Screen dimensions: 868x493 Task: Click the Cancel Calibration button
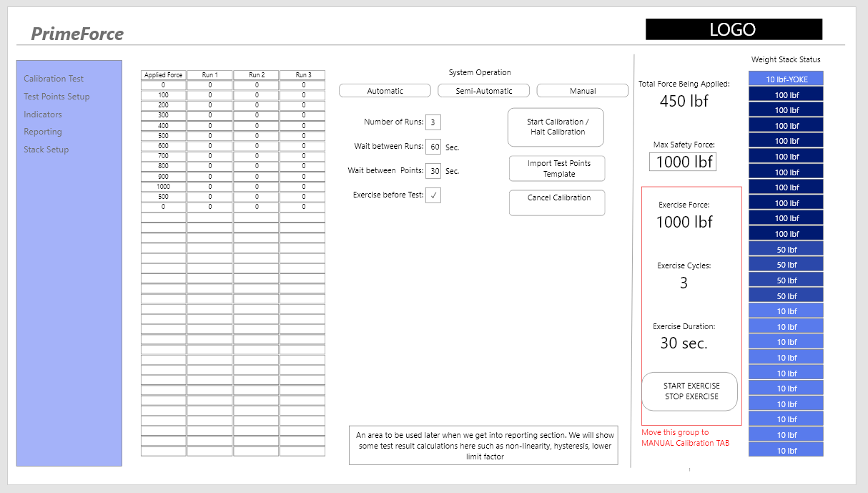click(x=557, y=202)
